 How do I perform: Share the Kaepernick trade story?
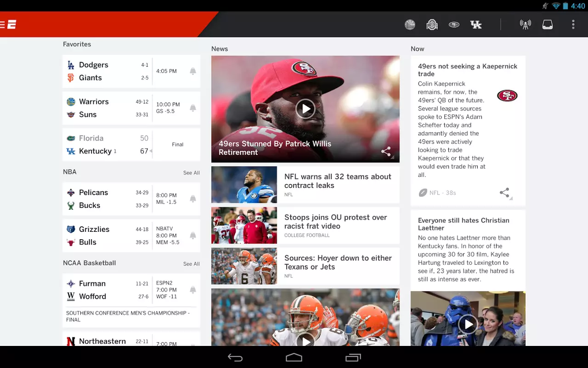(505, 193)
